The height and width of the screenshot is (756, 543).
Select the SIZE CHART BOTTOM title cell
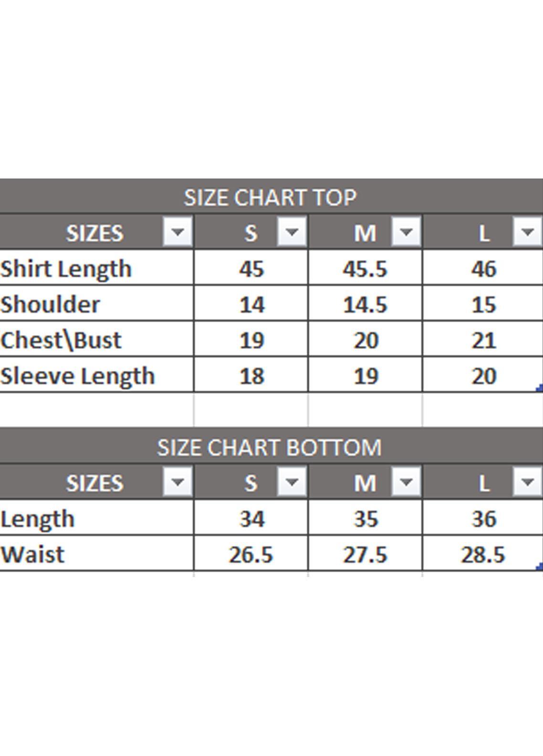click(x=270, y=447)
